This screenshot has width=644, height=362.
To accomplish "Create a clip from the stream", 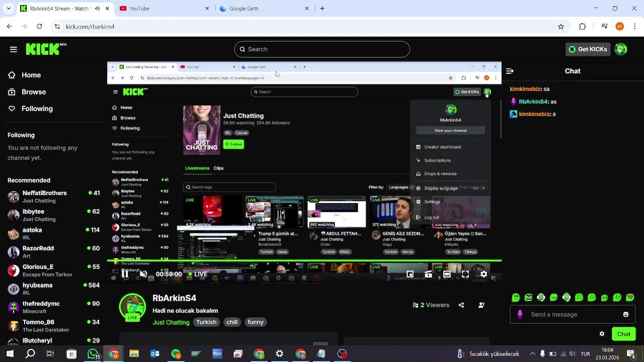I will [x=428, y=274].
